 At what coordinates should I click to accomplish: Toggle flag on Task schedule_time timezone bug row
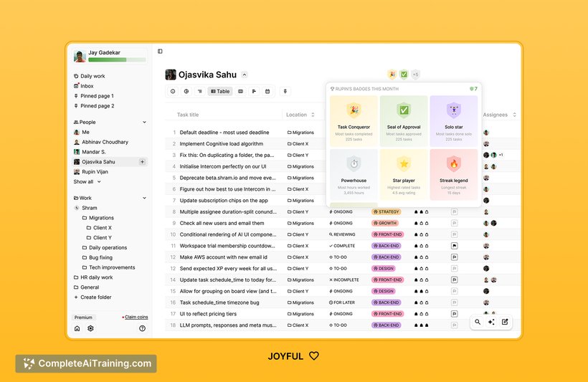[454, 302]
